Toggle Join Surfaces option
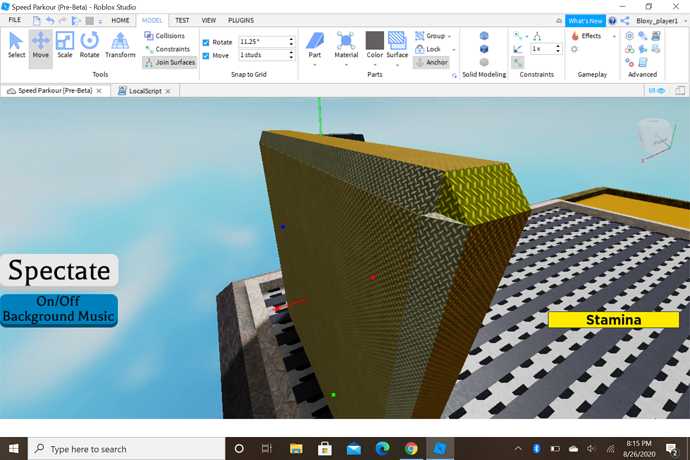This screenshot has height=460, width=690. pos(169,62)
